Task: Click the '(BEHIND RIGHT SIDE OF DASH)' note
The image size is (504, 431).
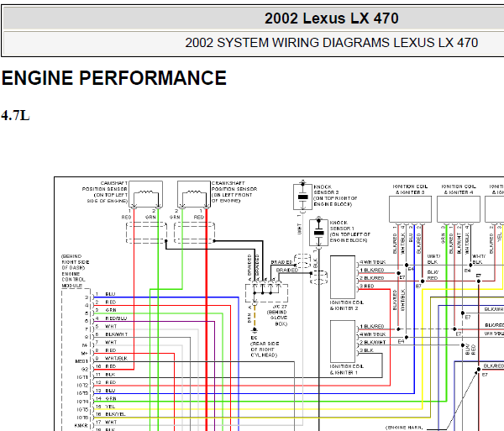Action: click(x=75, y=262)
